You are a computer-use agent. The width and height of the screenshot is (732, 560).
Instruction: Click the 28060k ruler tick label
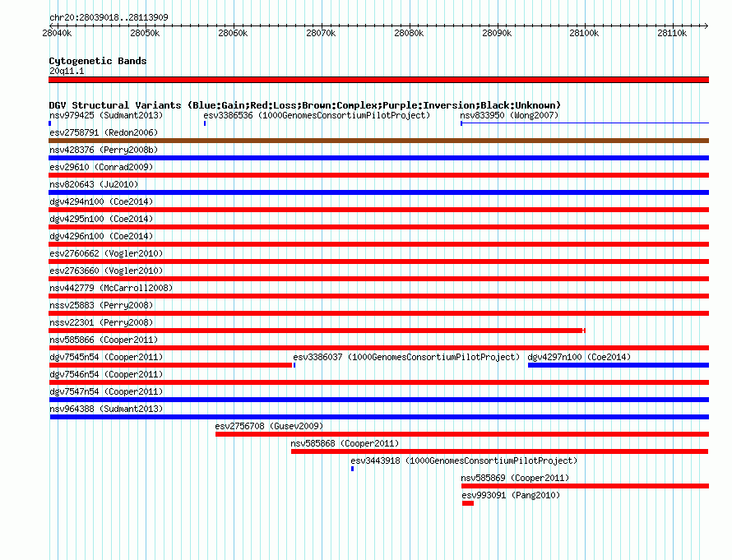[x=233, y=33]
